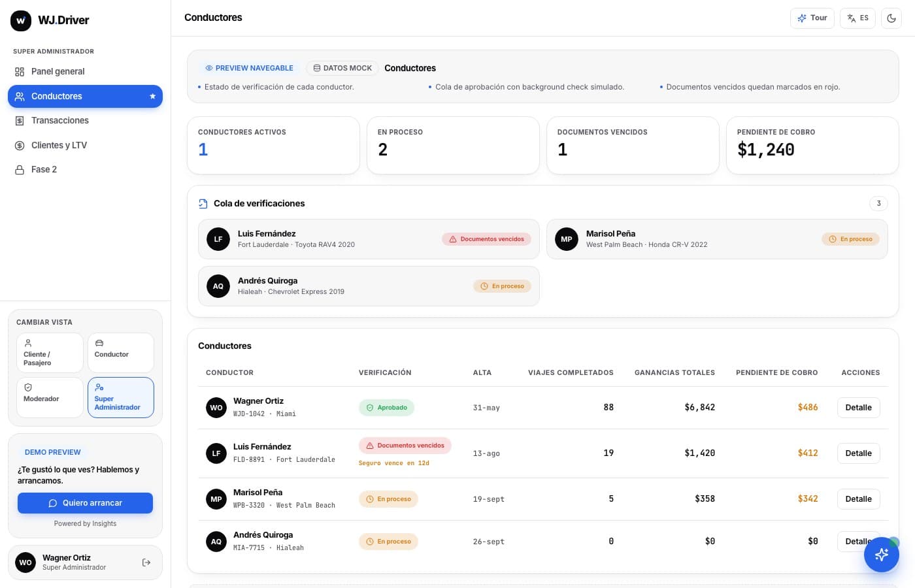Switch view to Cliente / Pasajero

(x=50, y=353)
